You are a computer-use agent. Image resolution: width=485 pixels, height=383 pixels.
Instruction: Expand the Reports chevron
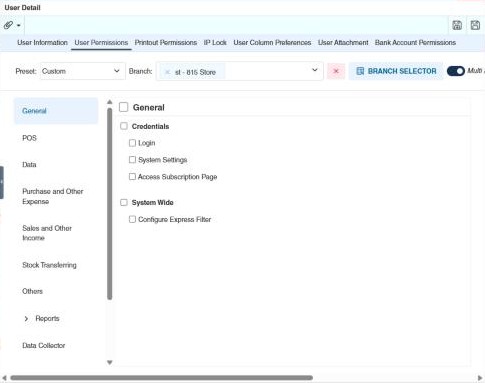26,319
